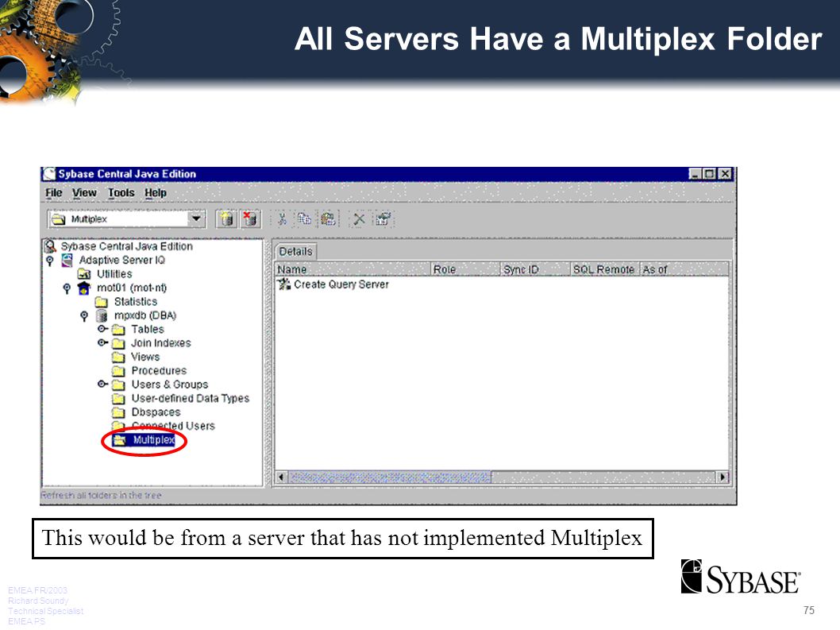This screenshot has width=840, height=630.
Task: Expand the Join Indexes folder
Action: point(102,342)
